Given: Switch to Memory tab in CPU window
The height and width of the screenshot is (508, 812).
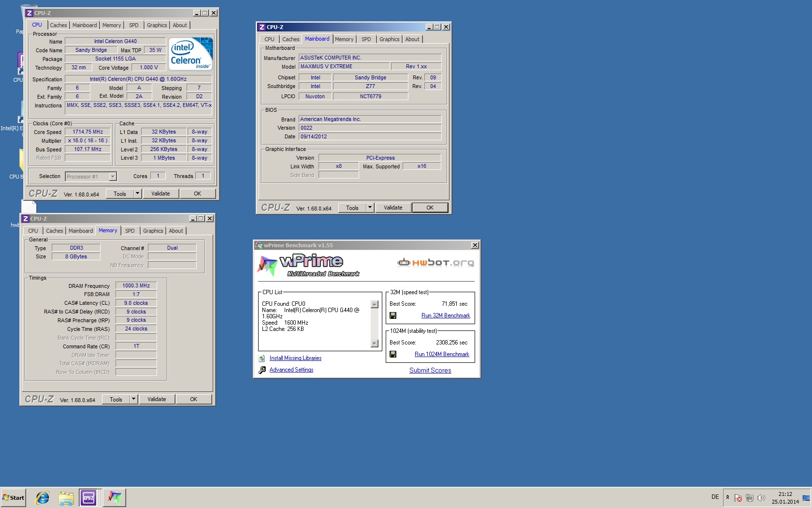Looking at the screenshot, I should click(112, 25).
